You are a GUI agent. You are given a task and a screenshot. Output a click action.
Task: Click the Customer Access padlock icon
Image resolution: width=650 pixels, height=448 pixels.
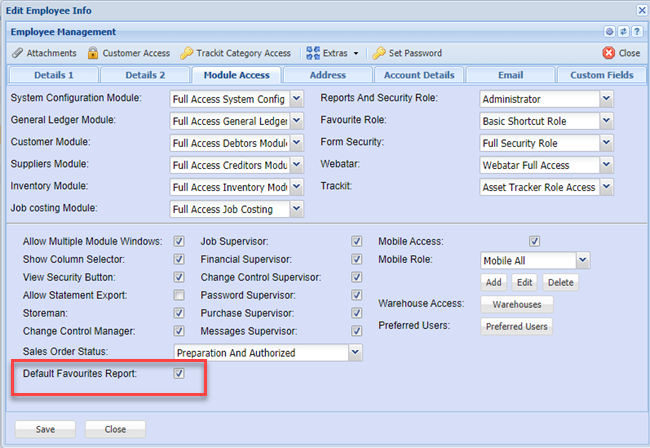pyautogui.click(x=93, y=53)
